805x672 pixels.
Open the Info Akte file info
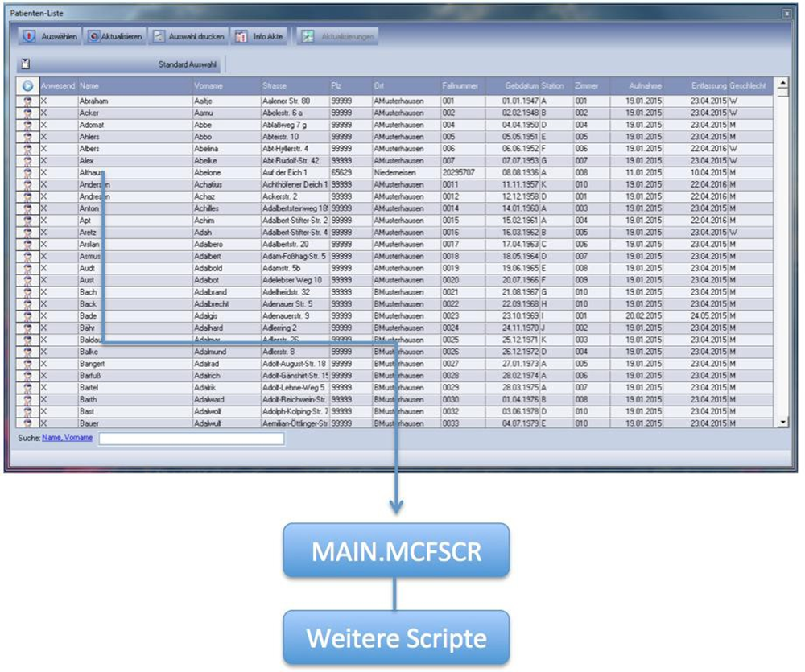tap(260, 37)
